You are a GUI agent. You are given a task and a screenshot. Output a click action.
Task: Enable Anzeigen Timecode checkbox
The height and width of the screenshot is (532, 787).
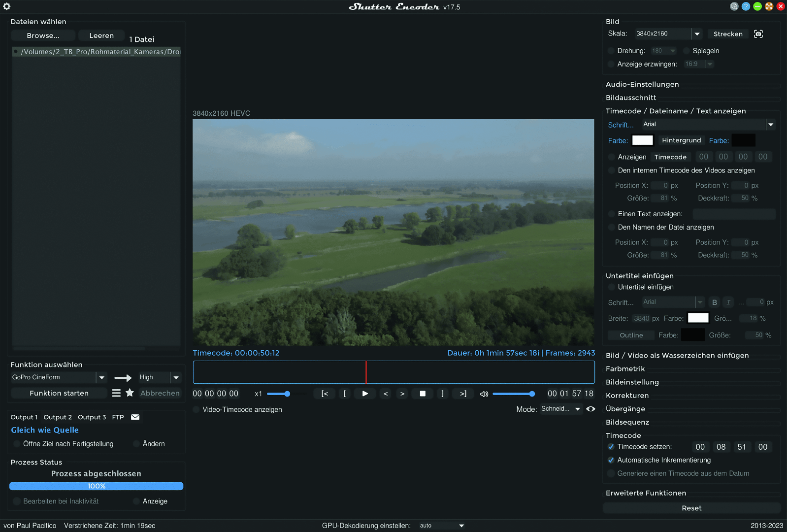612,157
